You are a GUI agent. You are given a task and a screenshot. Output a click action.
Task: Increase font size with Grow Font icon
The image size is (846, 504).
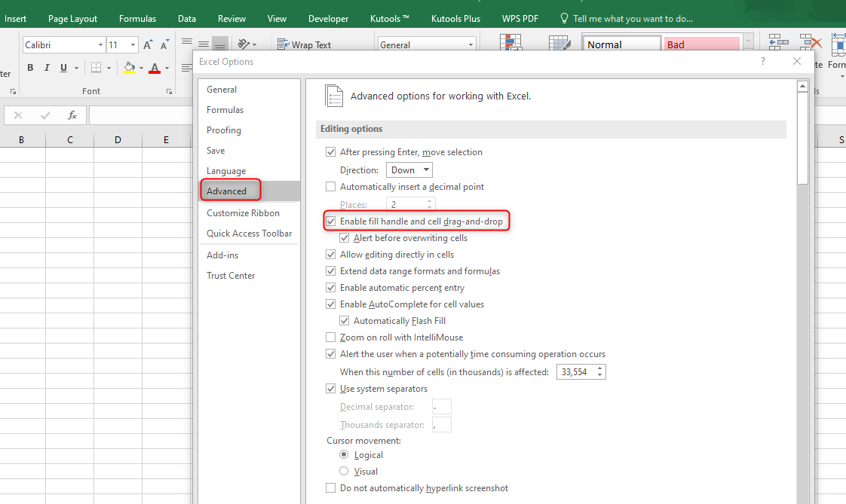click(147, 44)
